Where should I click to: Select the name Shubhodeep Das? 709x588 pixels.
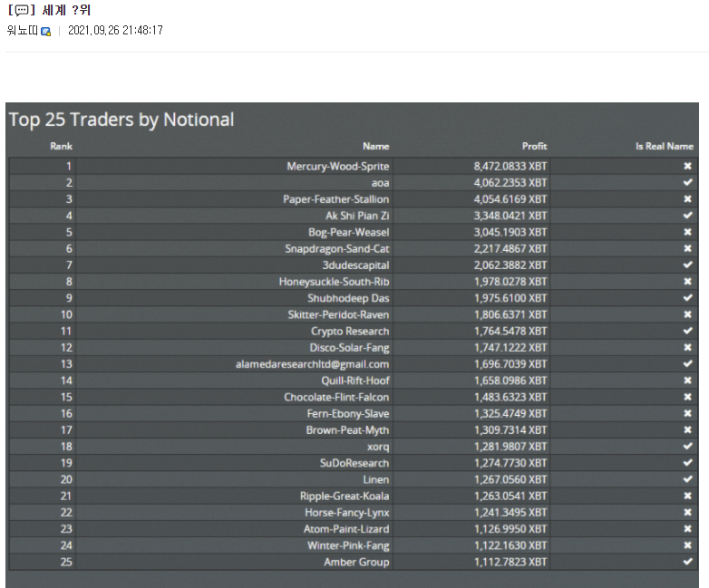point(348,298)
